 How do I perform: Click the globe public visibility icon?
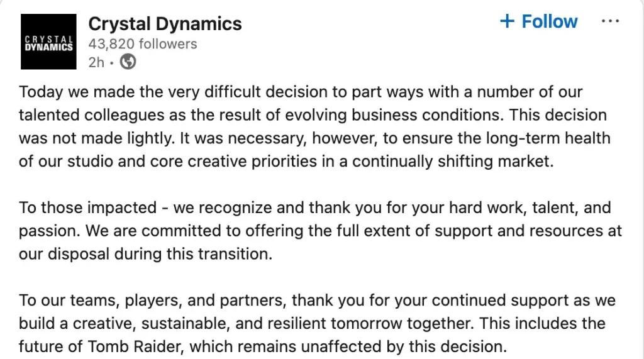coord(128,62)
